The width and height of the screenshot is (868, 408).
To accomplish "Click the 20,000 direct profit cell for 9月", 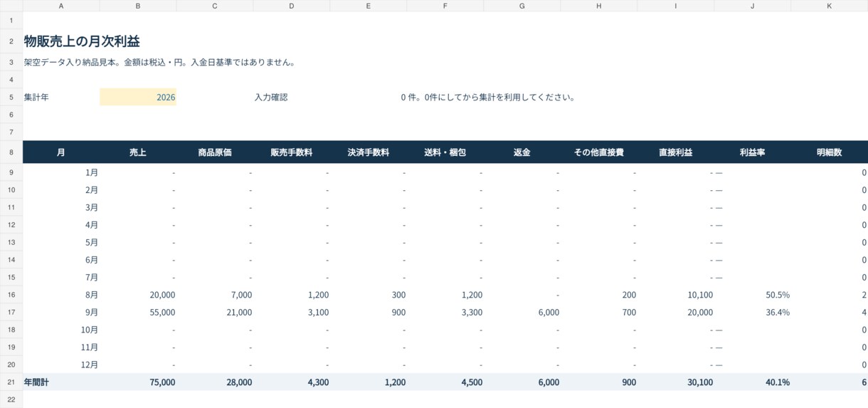I will [676, 313].
